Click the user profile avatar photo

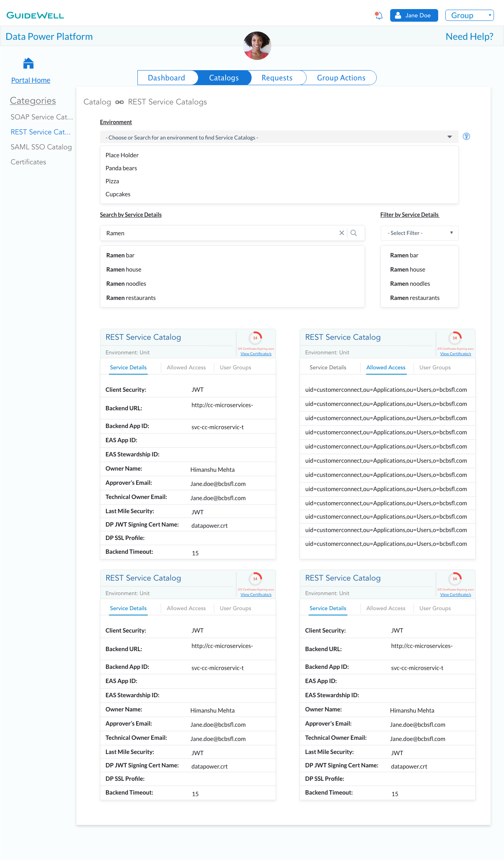point(257,46)
